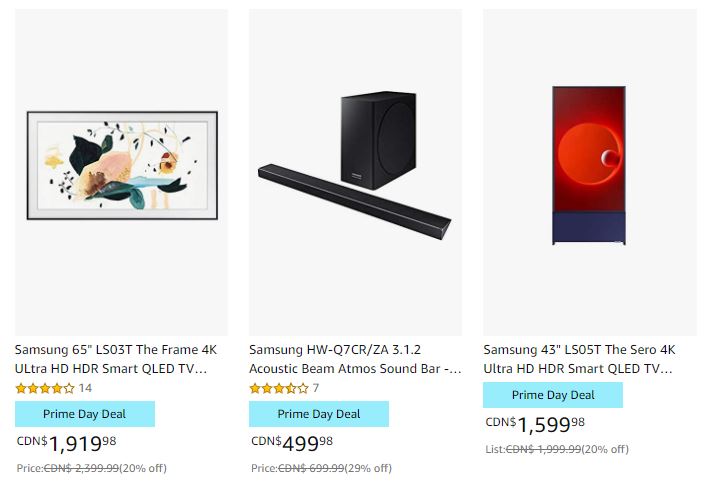Click the star rating for The Frame TV
The width and height of the screenshot is (722, 489).
pyautogui.click(x=45, y=388)
